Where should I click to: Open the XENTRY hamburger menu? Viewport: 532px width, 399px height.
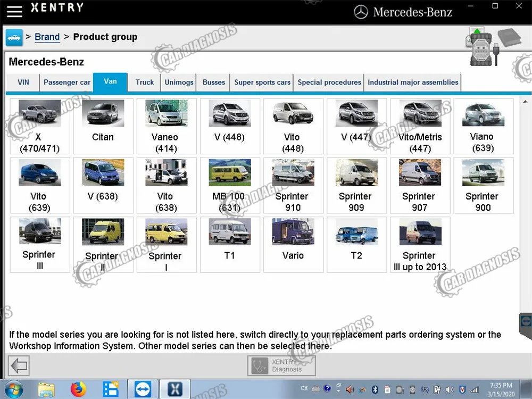[x=14, y=11]
